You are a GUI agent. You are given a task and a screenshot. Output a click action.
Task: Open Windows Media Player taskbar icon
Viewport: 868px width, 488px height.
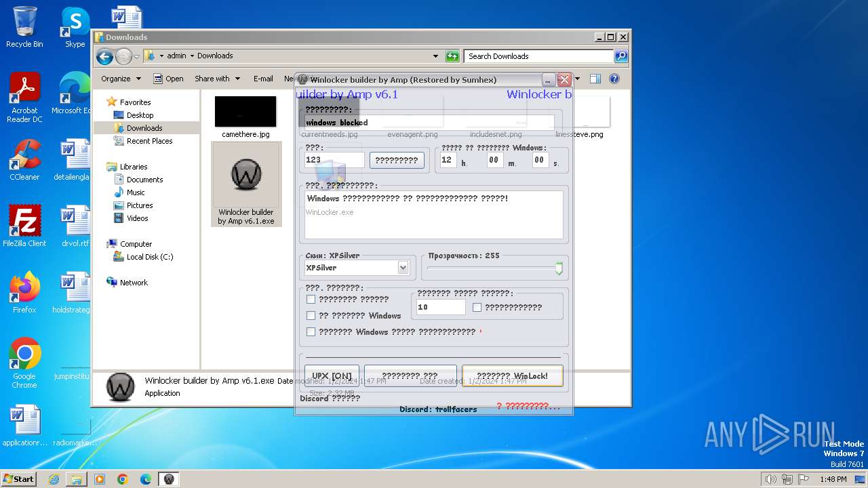[100, 479]
